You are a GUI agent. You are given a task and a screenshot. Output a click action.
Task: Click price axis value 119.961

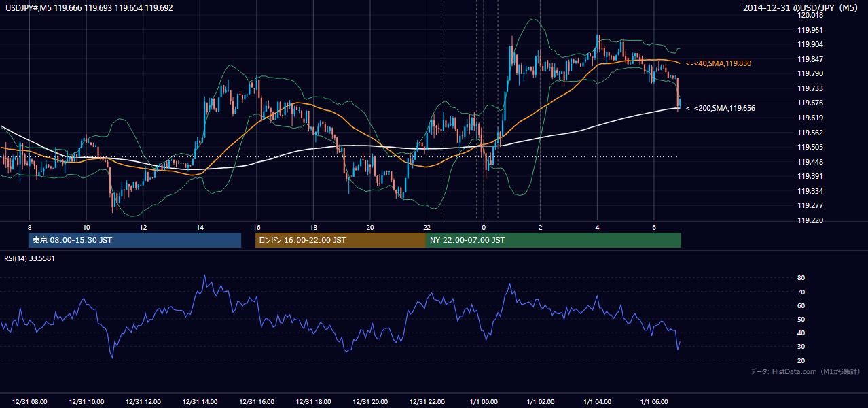(810, 30)
